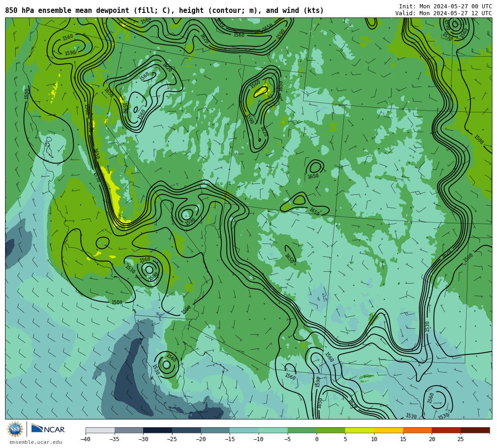Click the dark red 20 to 25 swatch
Viewport: 497px width, 448px height.
446,430
